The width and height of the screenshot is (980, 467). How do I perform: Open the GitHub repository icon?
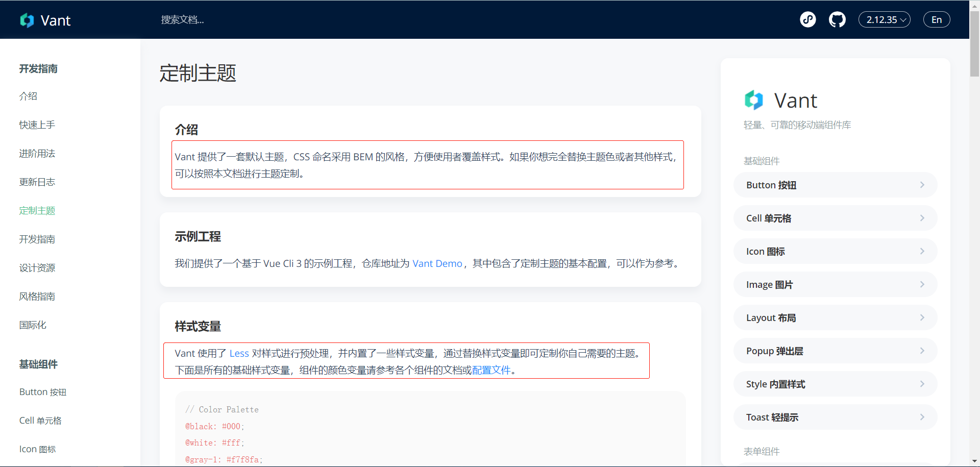[x=837, y=19]
